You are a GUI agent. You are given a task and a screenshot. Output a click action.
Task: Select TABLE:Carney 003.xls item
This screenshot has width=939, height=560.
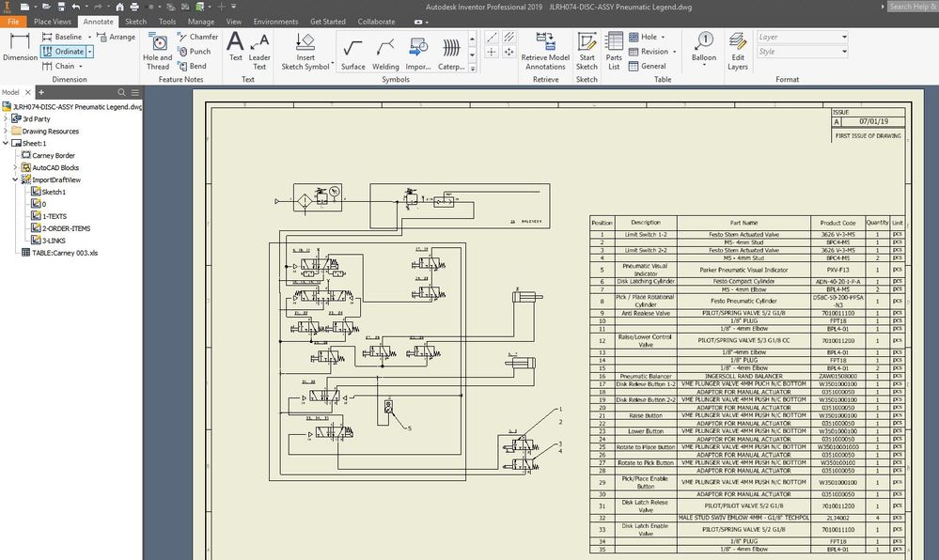58,253
